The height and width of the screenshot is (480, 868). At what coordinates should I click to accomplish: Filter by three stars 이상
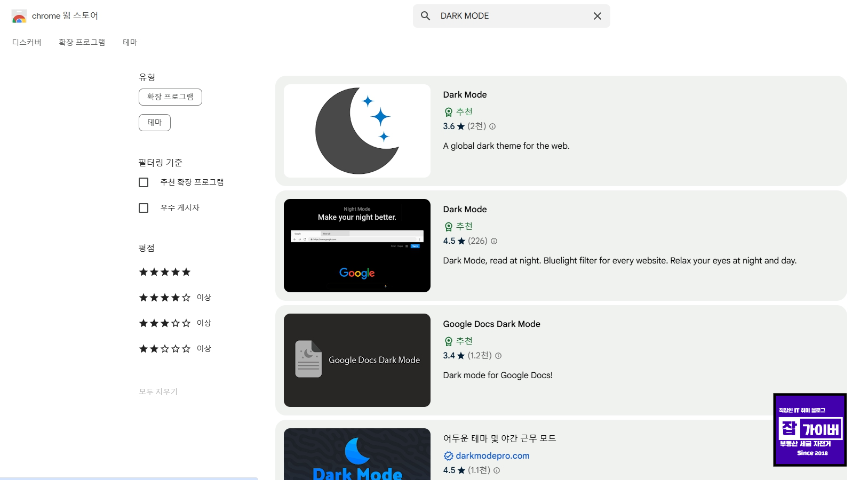click(x=175, y=323)
